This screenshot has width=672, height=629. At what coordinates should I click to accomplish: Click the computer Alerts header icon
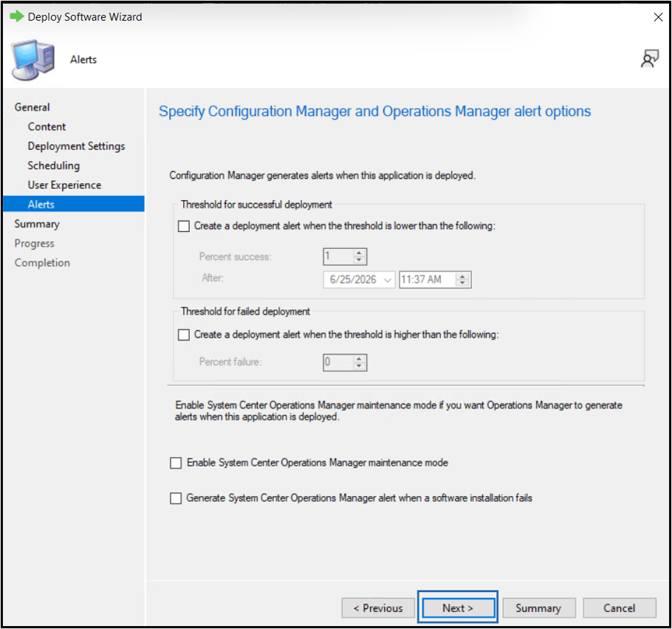[33, 60]
